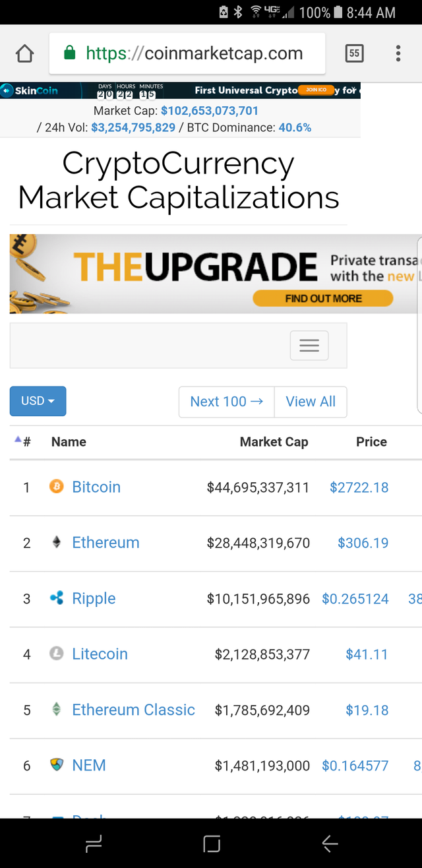Tap the Ethereum diamond logo icon
Screen dimensions: 422x868
[57, 542]
